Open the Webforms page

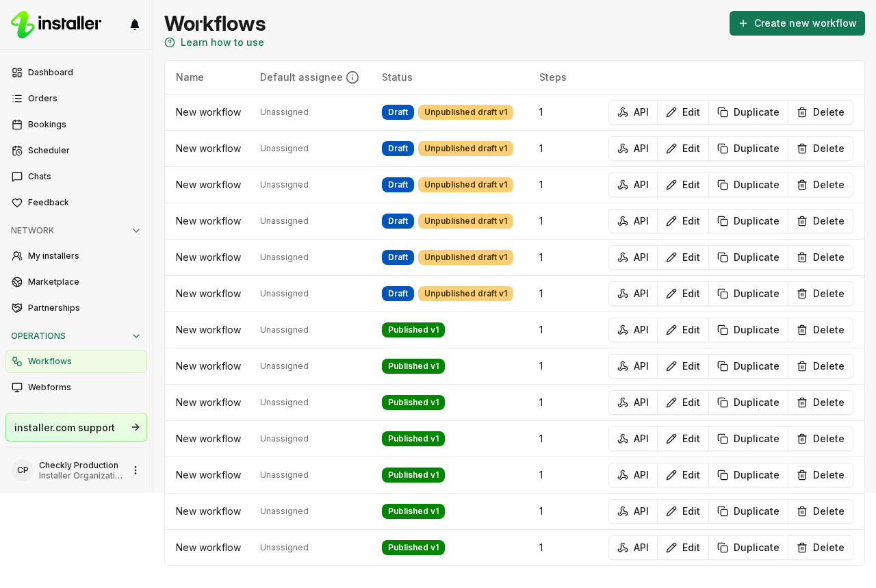pyautogui.click(x=76, y=387)
